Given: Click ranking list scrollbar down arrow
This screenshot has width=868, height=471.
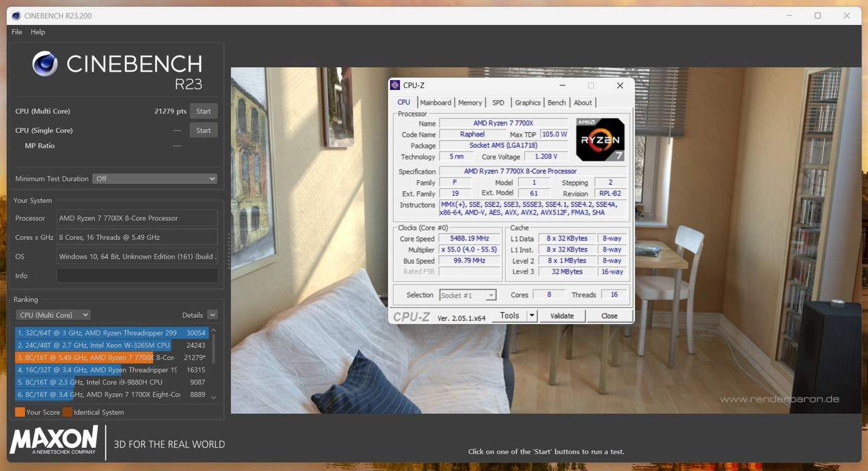Looking at the screenshot, I should pos(214,397).
